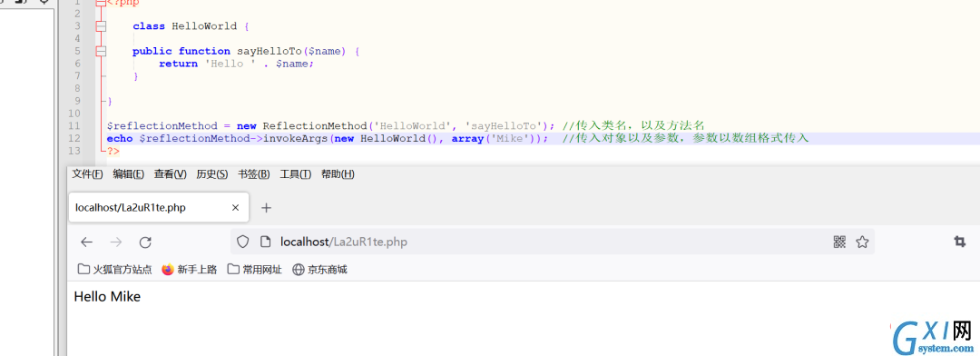Screen dimensions: 980x356
Task: Select the localhost/La2uR1te.php tab
Action: [159, 207]
